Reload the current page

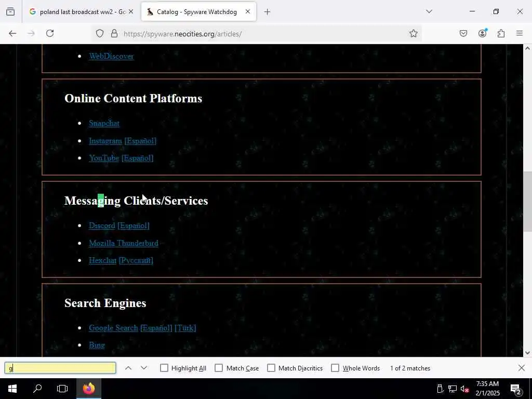click(50, 33)
